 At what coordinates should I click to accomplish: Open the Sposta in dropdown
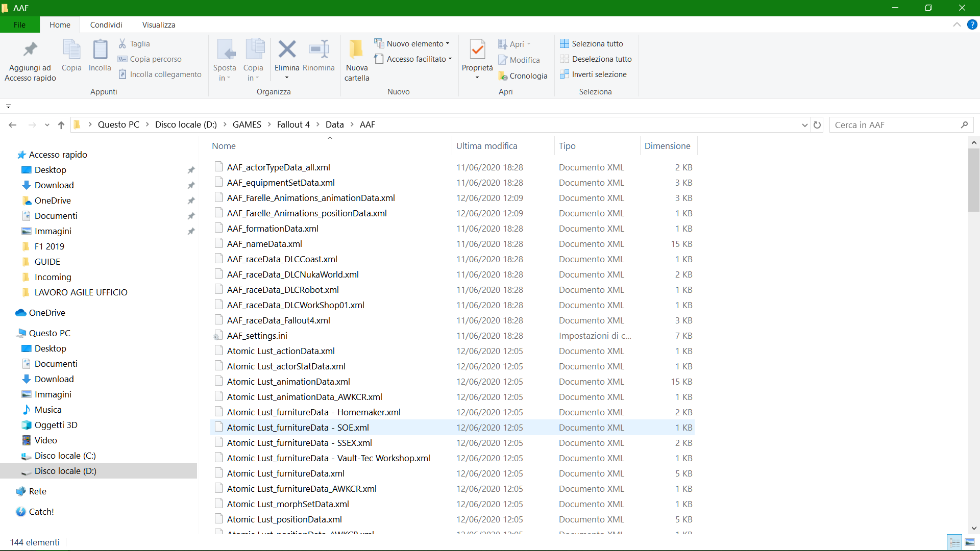point(225,59)
